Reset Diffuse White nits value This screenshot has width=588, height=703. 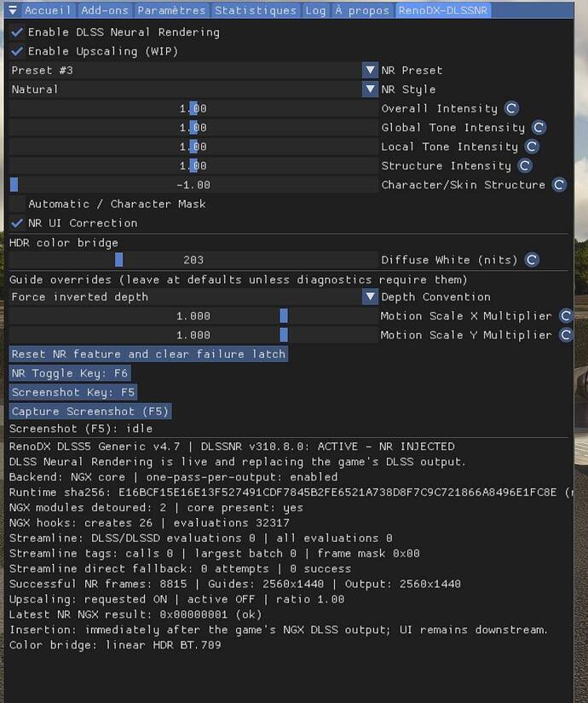coord(532,260)
